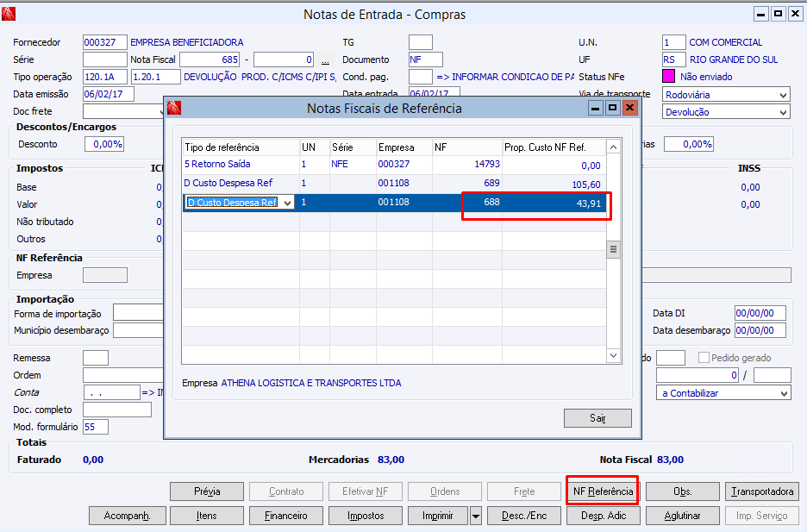Click the Transportadora button
The image size is (807, 532).
click(762, 491)
